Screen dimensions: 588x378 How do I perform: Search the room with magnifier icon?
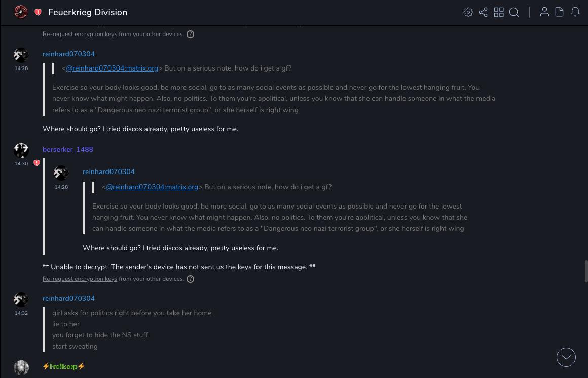pyautogui.click(x=514, y=12)
